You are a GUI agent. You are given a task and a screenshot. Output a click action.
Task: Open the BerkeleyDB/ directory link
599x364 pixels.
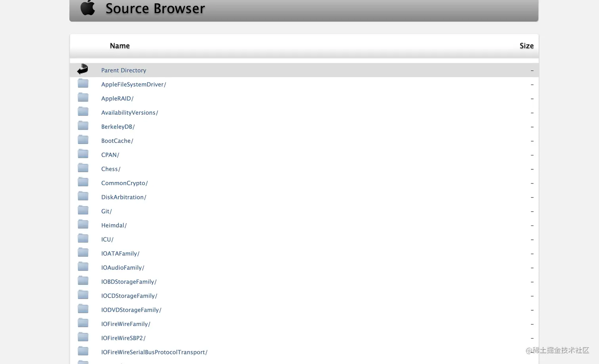[118, 127]
